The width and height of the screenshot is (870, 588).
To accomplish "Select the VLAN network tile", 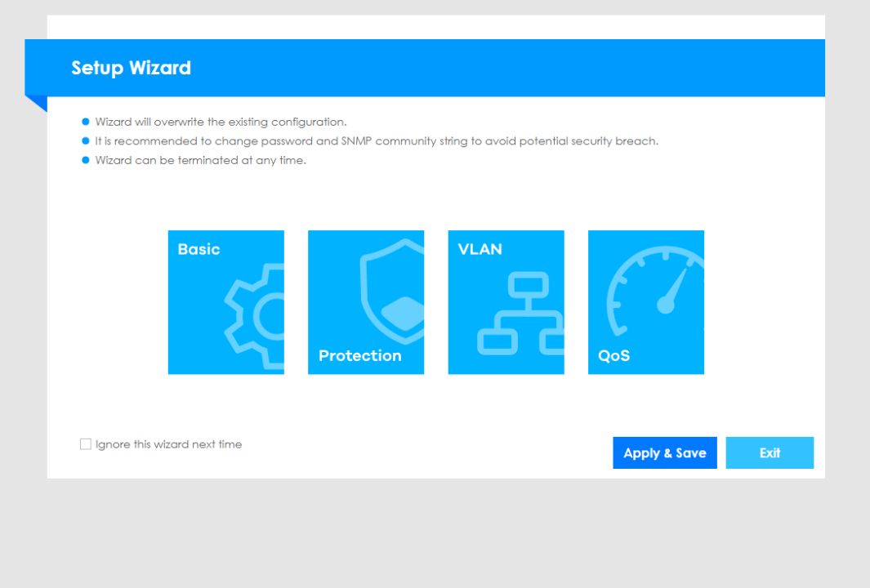I will pos(506,302).
